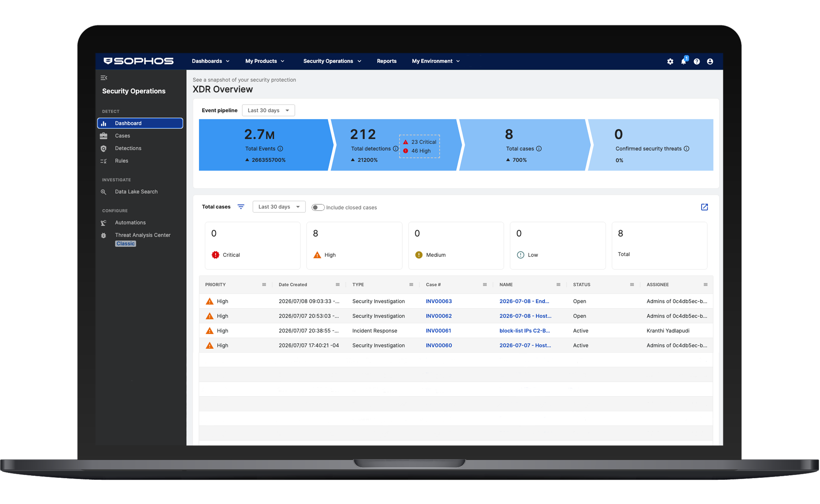Open case named block-list IPs C2-B...
The width and height of the screenshot is (820, 504).
pyautogui.click(x=525, y=331)
